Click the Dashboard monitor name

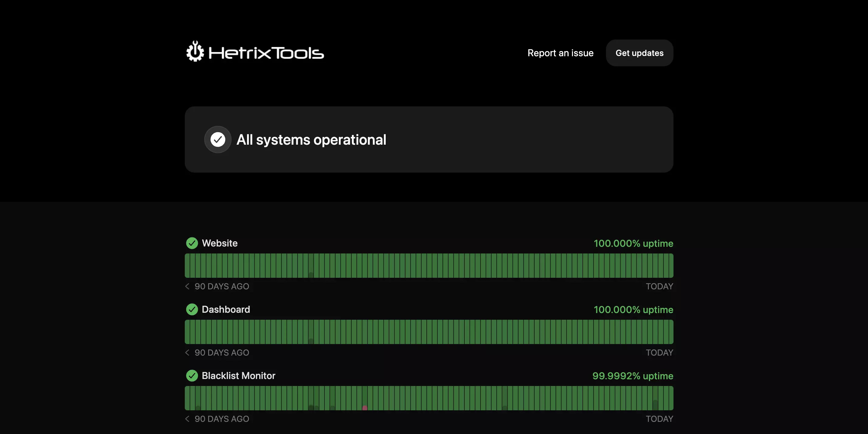pyautogui.click(x=226, y=309)
